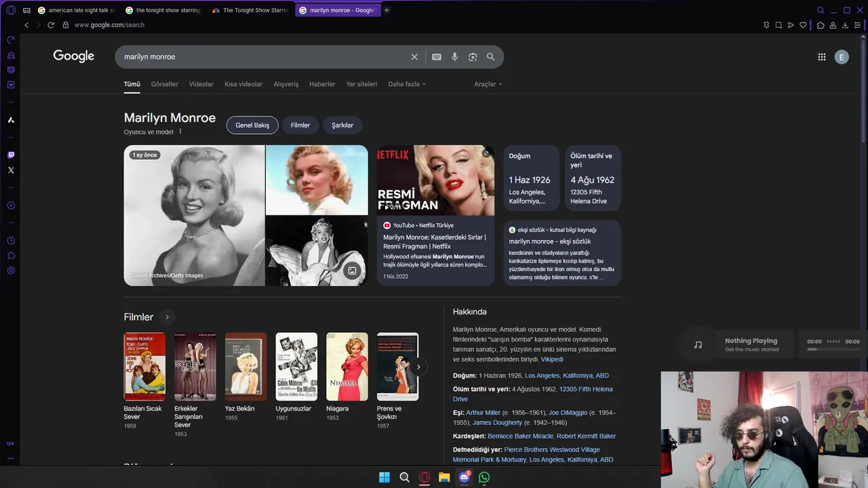Viewport: 868px width, 488px height.
Task: Open Twitch in the sidebar
Action: [11, 155]
